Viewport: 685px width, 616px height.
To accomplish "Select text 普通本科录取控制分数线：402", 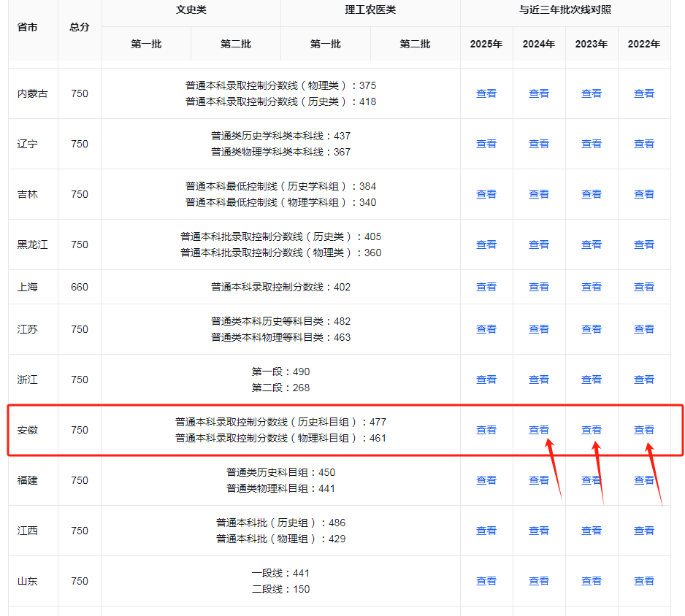I will pyautogui.click(x=281, y=287).
